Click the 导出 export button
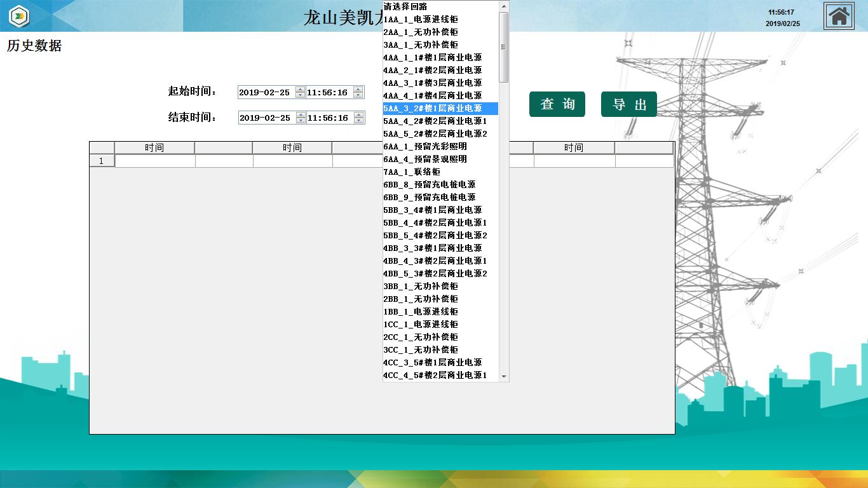This screenshot has width=868, height=488. point(628,104)
